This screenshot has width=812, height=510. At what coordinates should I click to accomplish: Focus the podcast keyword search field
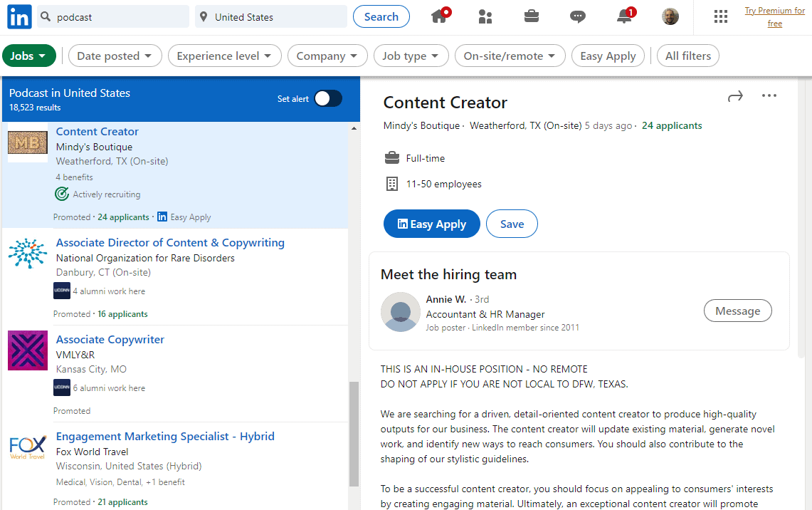pyautogui.click(x=114, y=16)
